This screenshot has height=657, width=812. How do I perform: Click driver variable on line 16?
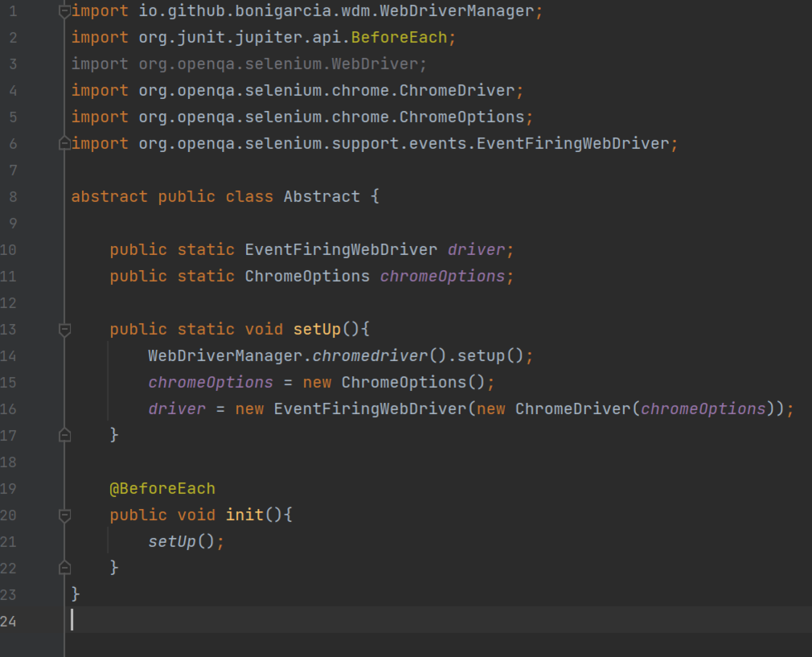[x=177, y=409]
